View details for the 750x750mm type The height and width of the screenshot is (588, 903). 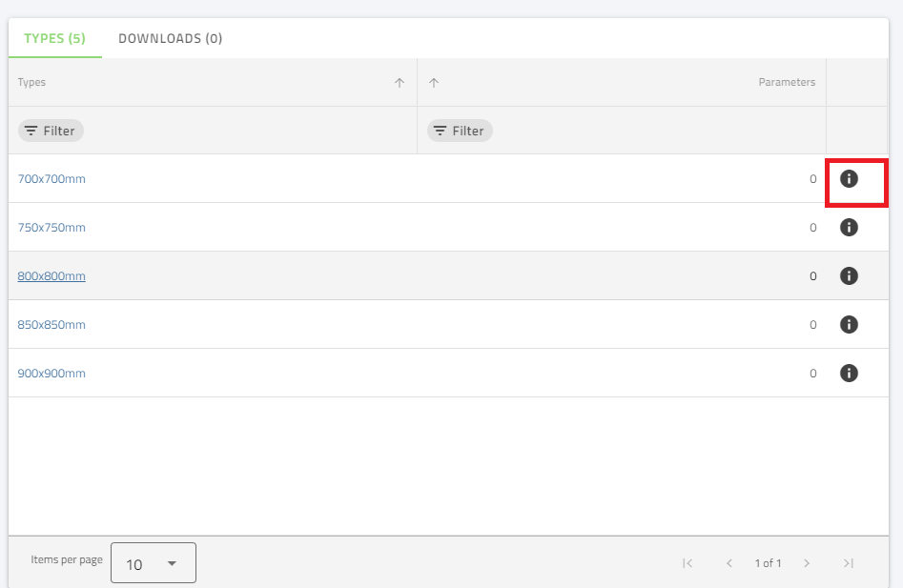(849, 227)
